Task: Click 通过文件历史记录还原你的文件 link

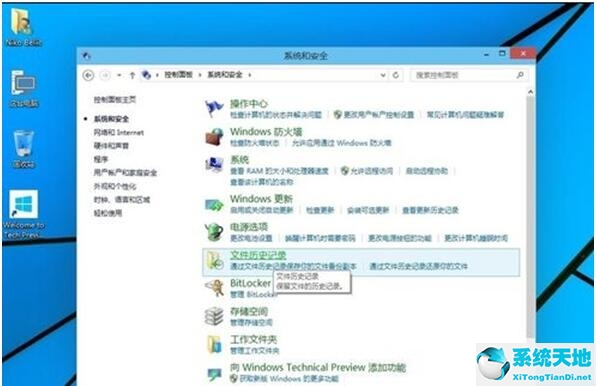Action: coord(418,266)
